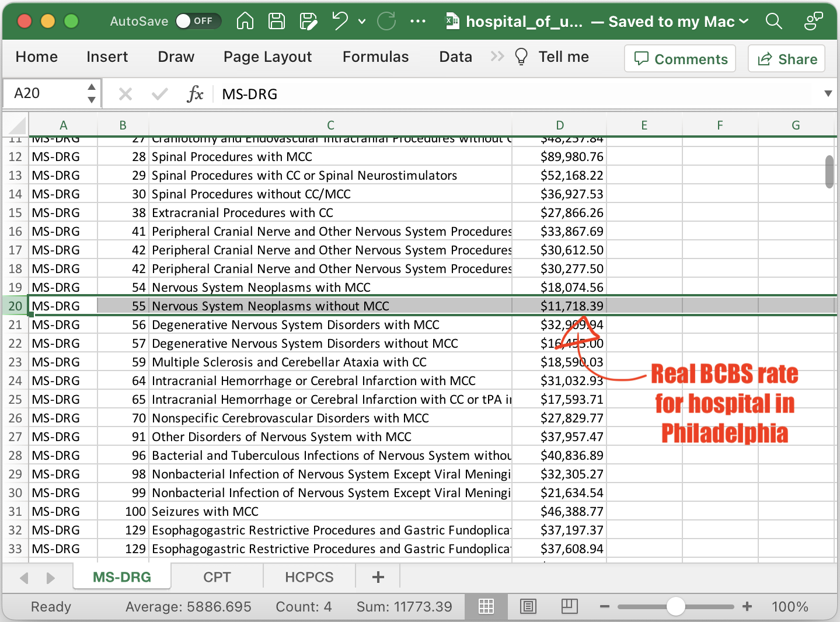Click the Share button
Screen dimensions: 840x622
[786, 58]
